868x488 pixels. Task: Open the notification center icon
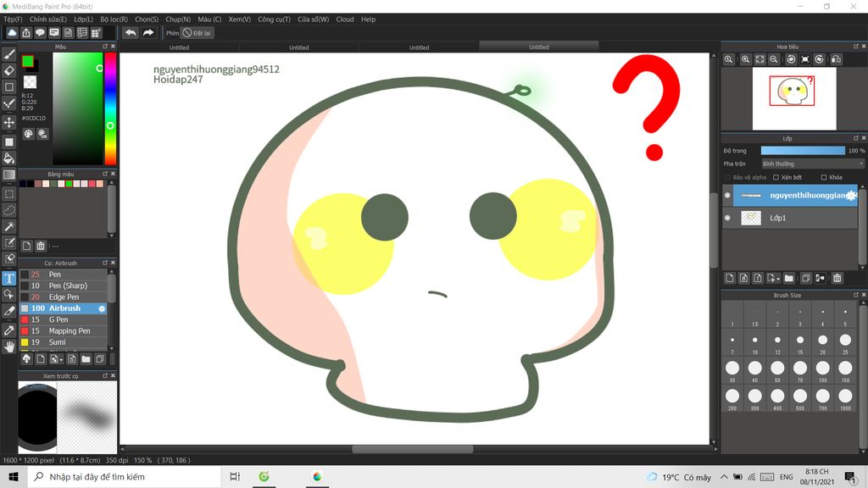[850, 476]
